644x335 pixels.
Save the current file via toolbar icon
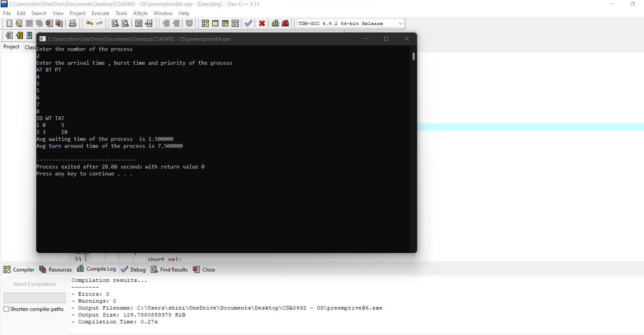[x=29, y=23]
